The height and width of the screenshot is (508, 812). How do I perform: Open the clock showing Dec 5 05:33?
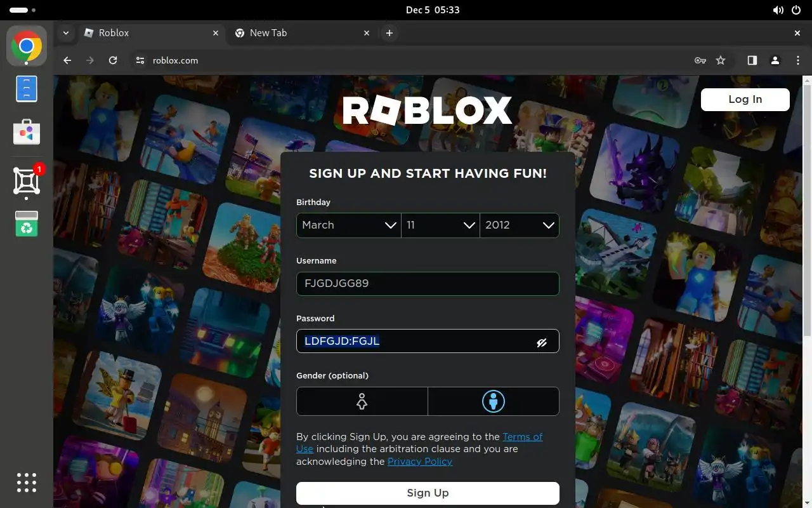click(433, 10)
